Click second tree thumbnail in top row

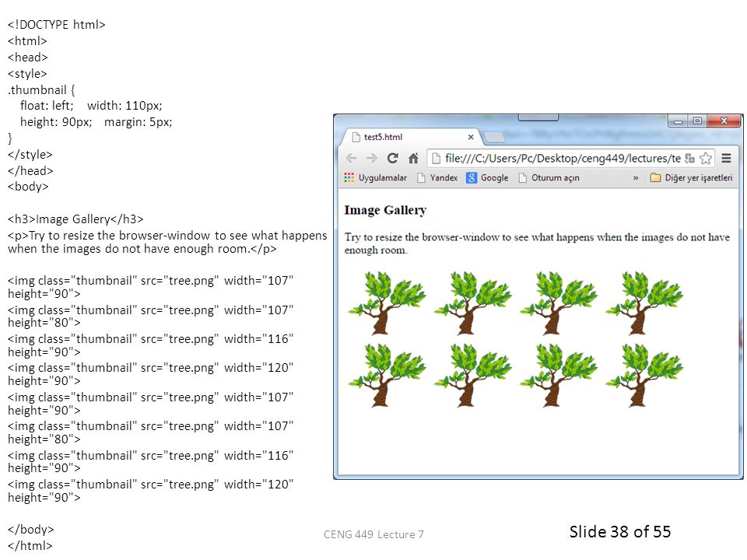point(472,303)
